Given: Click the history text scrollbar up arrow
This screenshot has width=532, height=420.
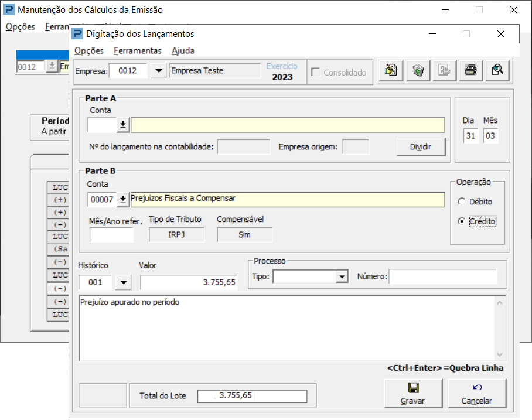Looking at the screenshot, I should pyautogui.click(x=500, y=303).
